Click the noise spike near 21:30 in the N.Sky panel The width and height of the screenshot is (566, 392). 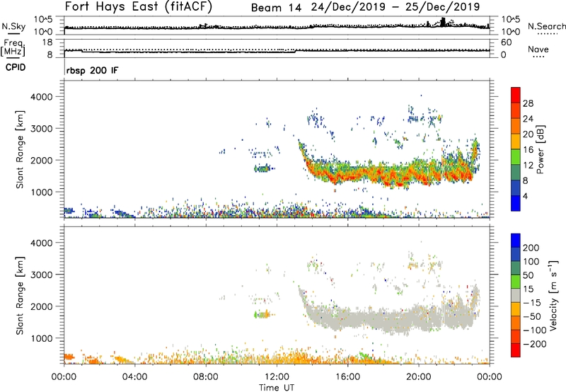coord(444,22)
